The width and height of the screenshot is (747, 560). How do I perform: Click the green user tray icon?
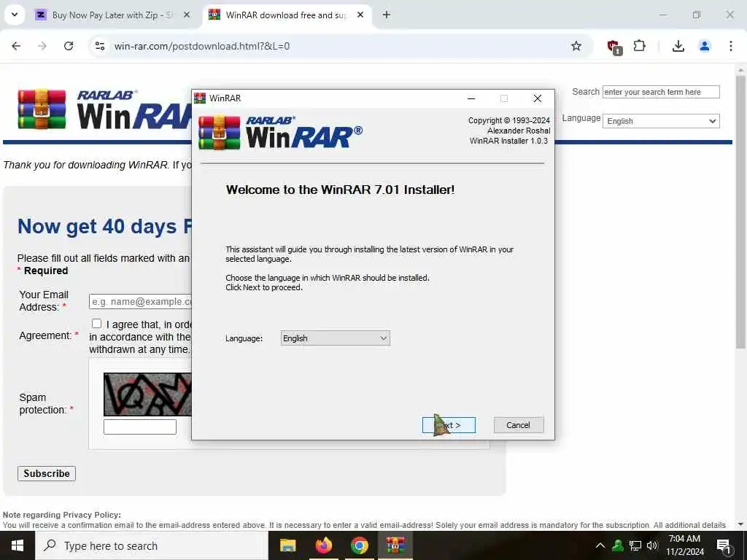[x=618, y=545]
